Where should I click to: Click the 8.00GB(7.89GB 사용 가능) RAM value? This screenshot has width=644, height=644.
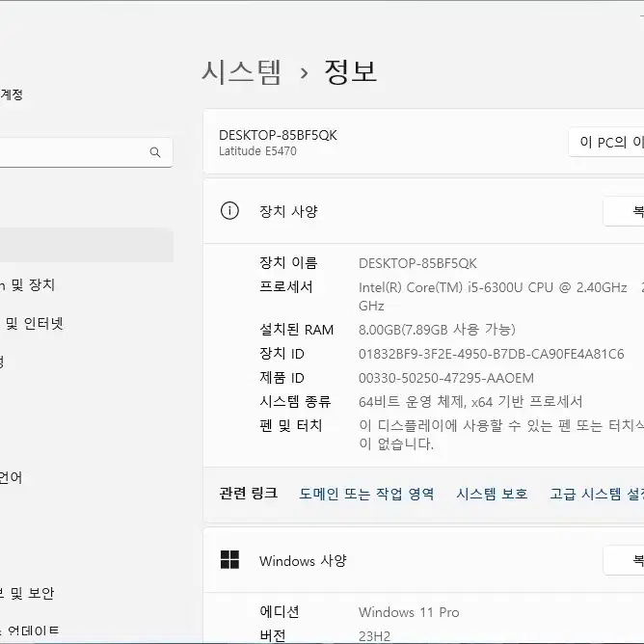[x=437, y=330]
